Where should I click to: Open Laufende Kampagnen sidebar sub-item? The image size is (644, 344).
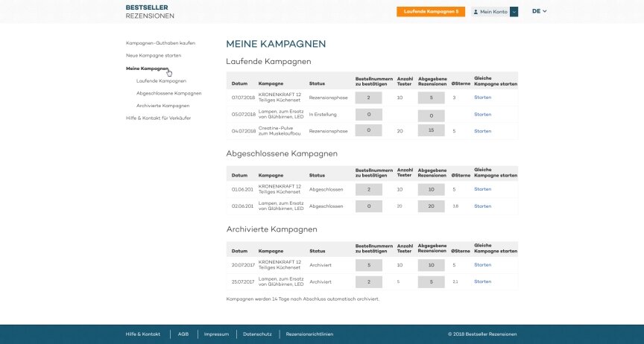point(162,81)
